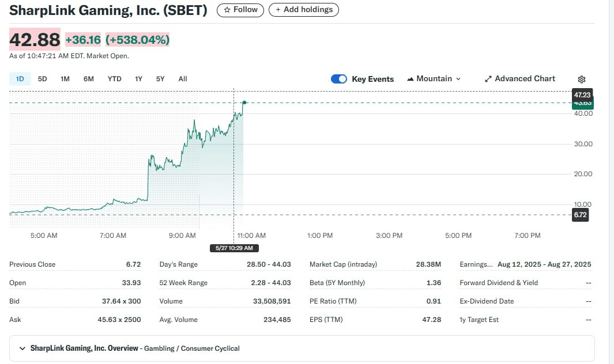Select the 1D time range tab
The width and height of the screenshot is (614, 364).
(x=20, y=79)
